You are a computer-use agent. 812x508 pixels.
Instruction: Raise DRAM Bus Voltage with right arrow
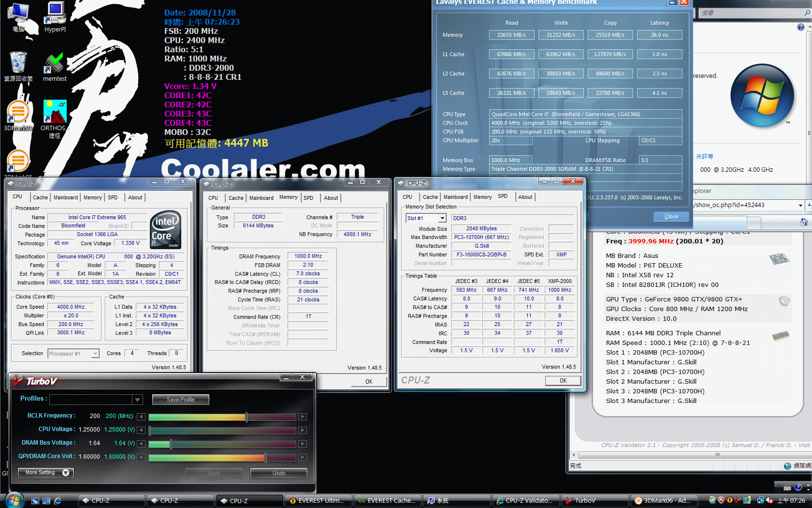coord(303,444)
